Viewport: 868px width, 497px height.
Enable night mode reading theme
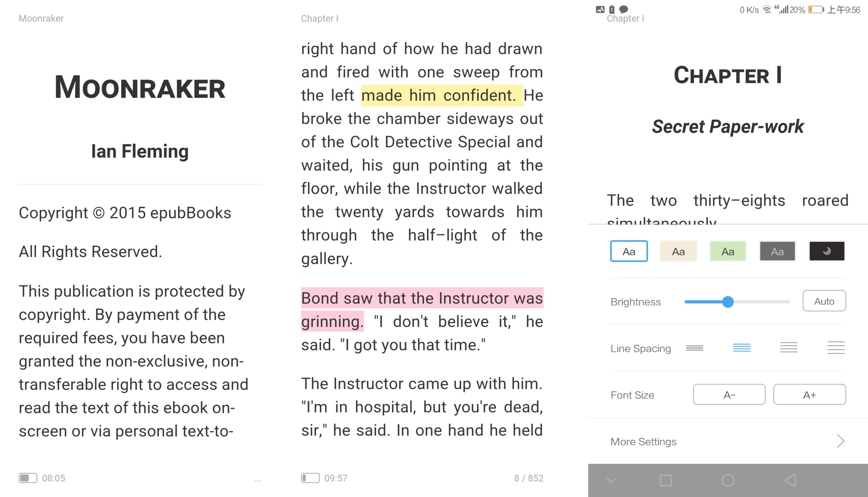[827, 251]
